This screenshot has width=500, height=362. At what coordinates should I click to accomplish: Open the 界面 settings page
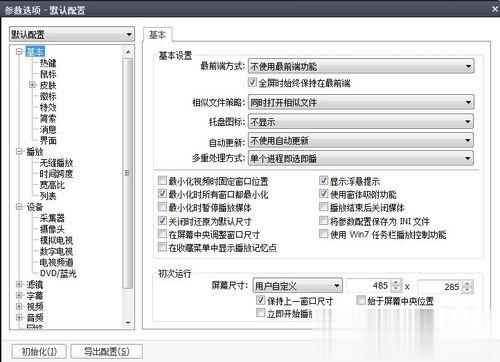coord(48,140)
